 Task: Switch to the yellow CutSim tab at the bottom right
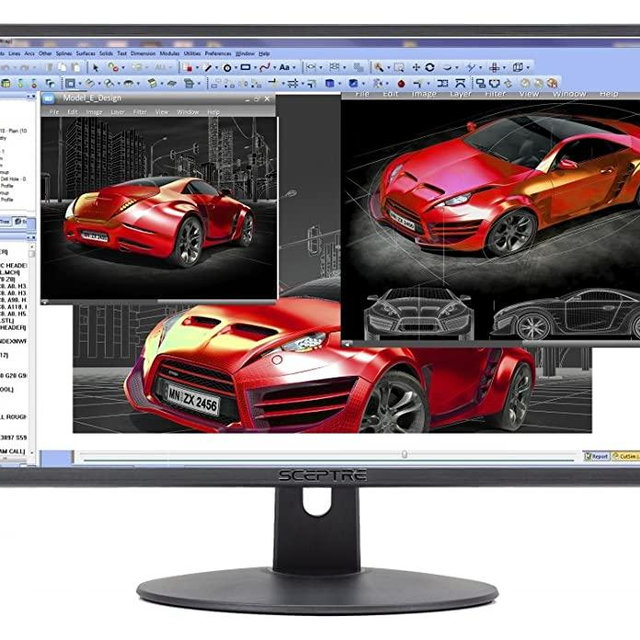click(x=625, y=456)
